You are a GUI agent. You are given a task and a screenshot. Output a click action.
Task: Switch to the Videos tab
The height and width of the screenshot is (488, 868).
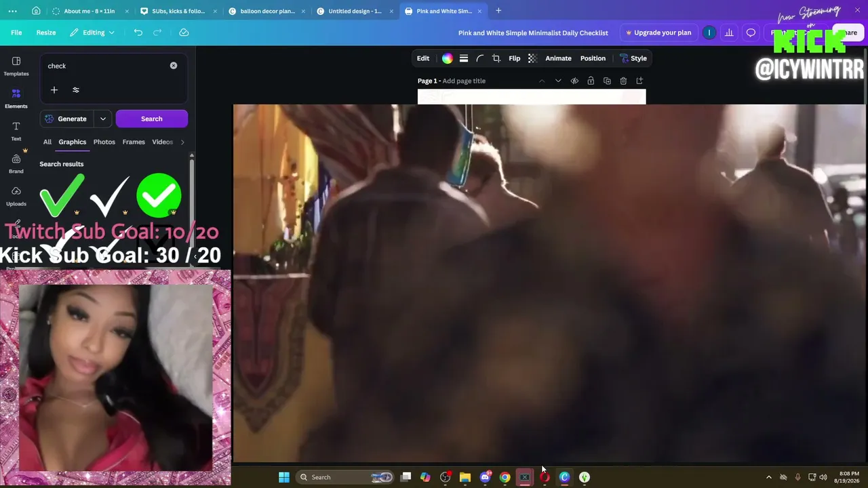[x=163, y=142]
